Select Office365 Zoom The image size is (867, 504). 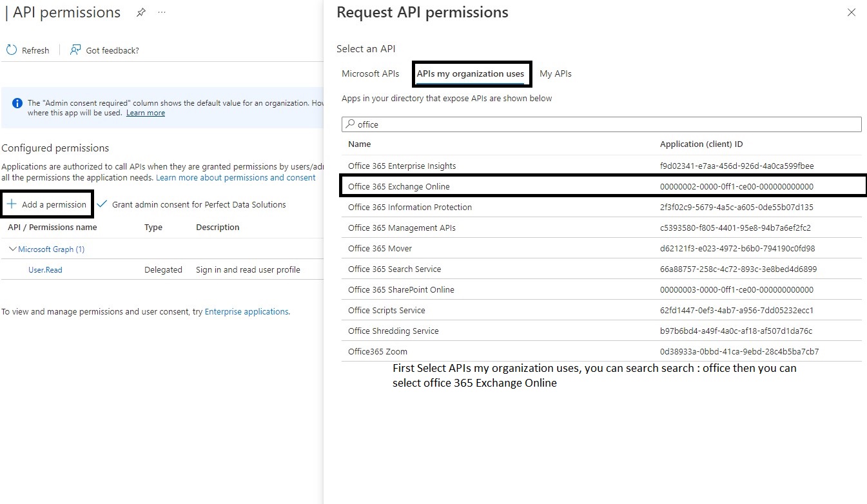[601, 351]
